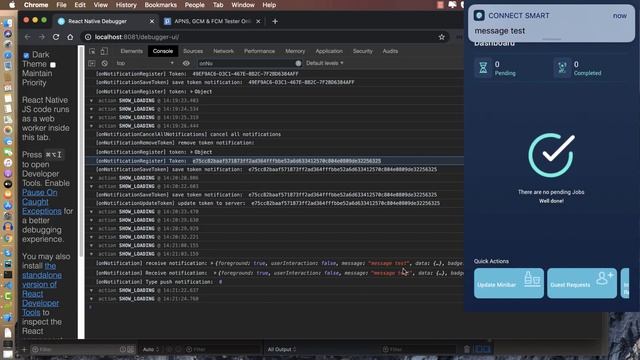640x360 pixels.
Task: Select 'Type push notification' log line
Action: 159,282
